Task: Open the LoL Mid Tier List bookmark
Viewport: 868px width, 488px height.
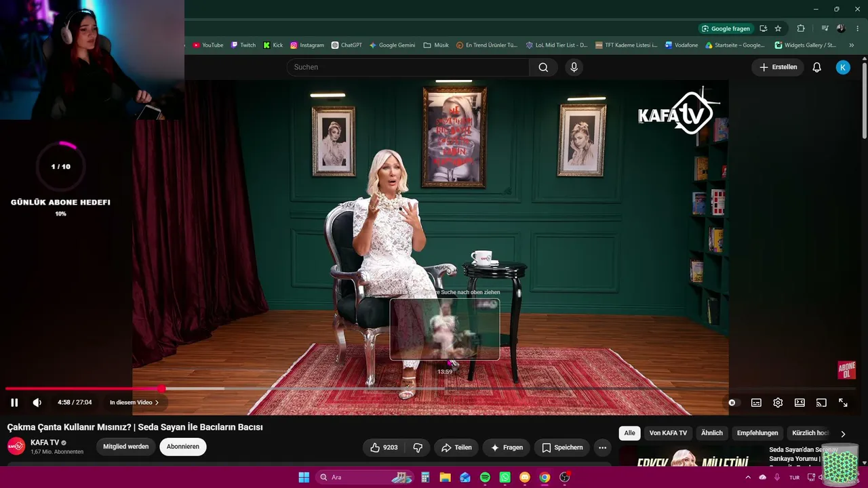Action: tap(557, 45)
